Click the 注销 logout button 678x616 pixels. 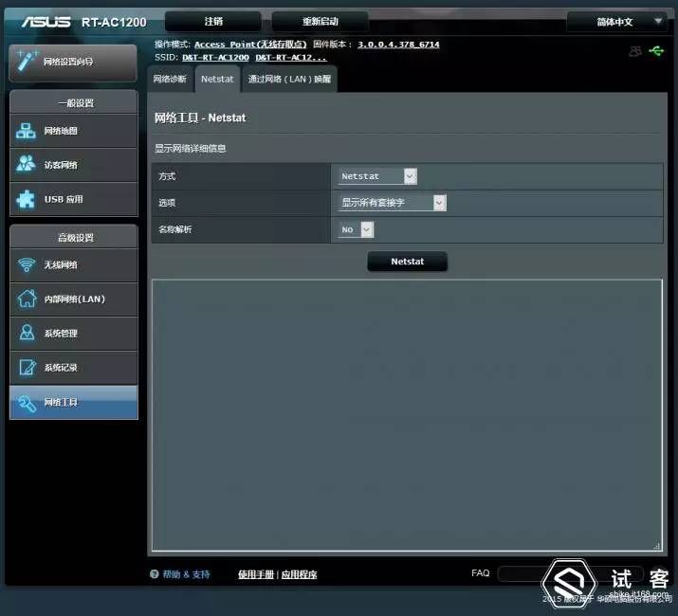coord(213,21)
